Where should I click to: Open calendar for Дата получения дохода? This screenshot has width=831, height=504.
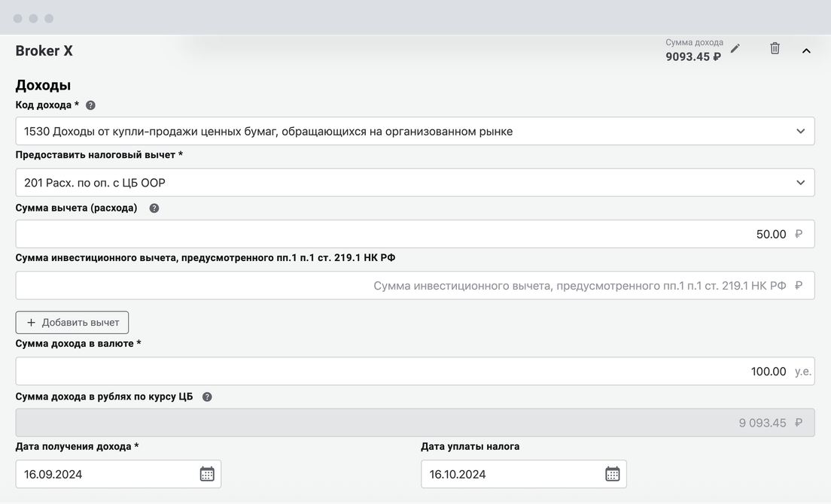[x=207, y=474]
